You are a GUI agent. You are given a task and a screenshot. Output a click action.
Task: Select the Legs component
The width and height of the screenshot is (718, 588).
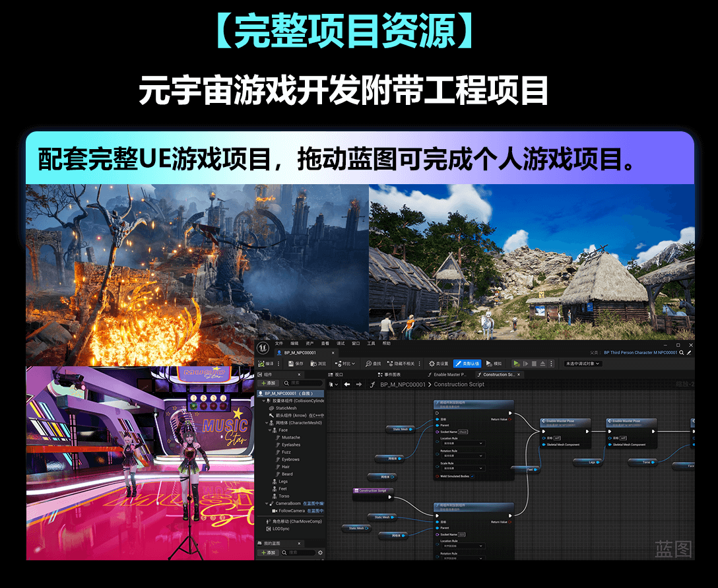(x=280, y=481)
